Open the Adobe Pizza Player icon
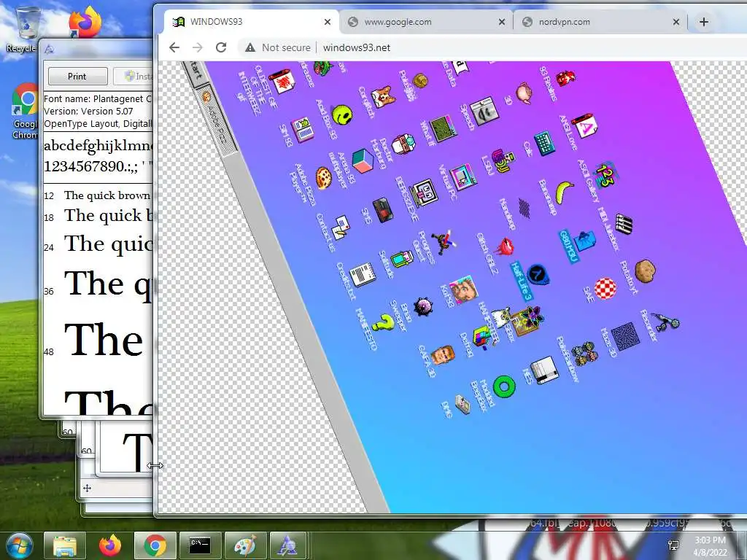 coord(323,178)
